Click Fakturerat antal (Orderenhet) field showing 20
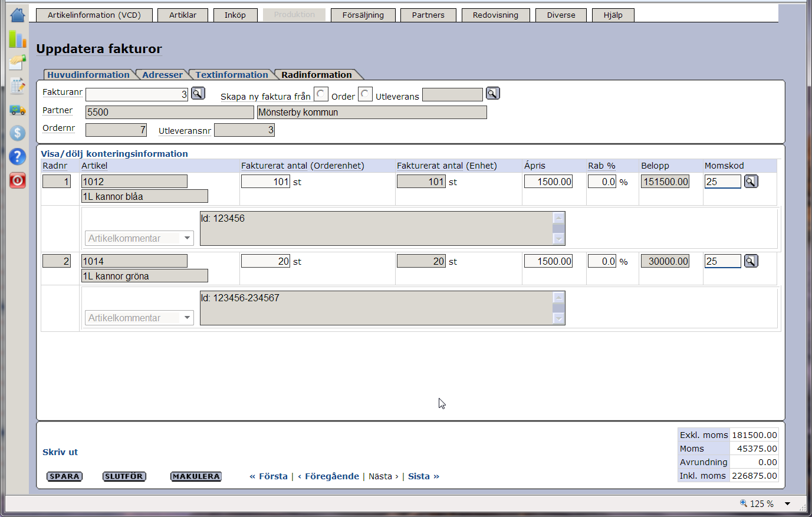This screenshot has height=517, width=812. (265, 261)
